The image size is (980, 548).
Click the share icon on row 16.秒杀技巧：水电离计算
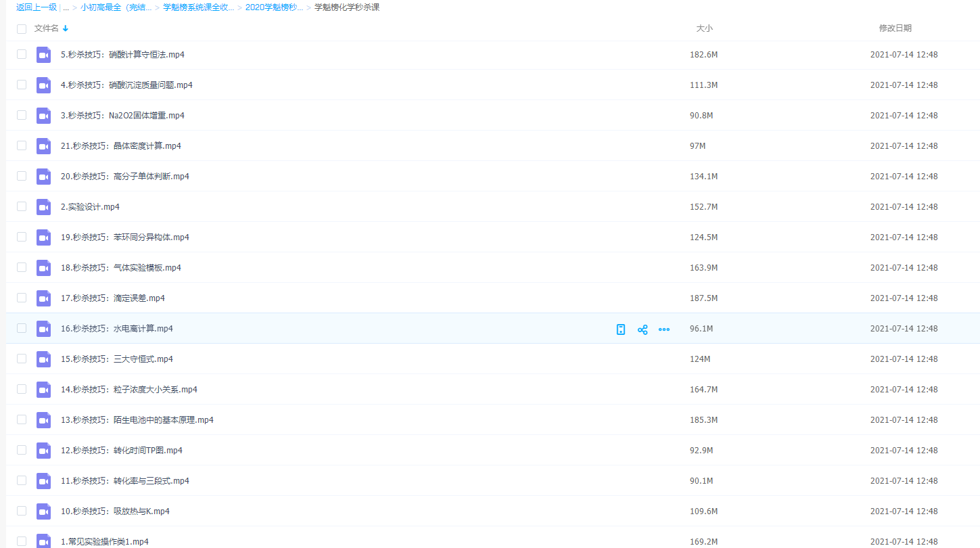[x=643, y=329]
